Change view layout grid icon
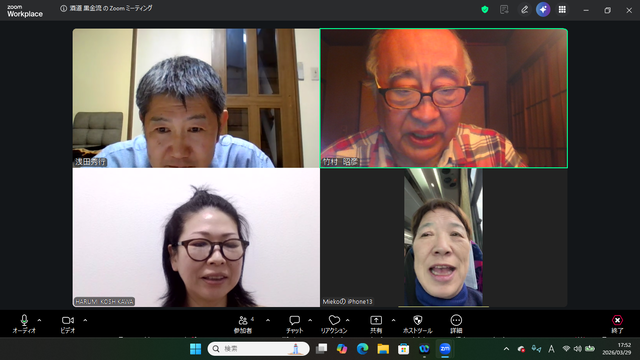Screen dimensions: 640x360 pyautogui.click(x=562, y=10)
